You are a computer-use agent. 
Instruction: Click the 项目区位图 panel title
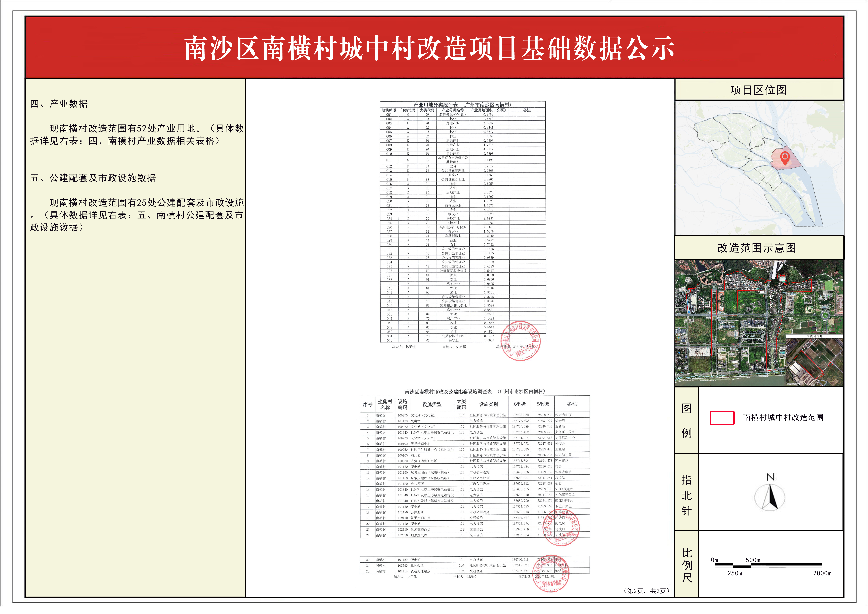(759, 90)
